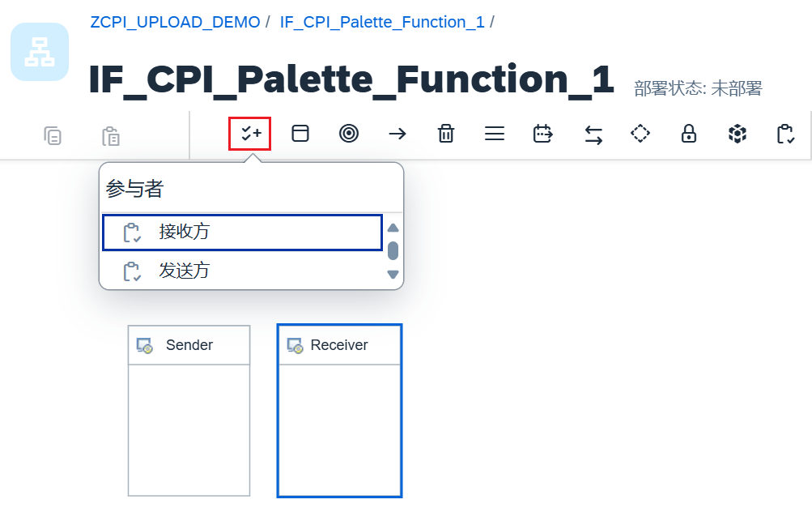Open the ZCPI_UPLOAD_DEMO breadcrumb link

[x=175, y=22]
